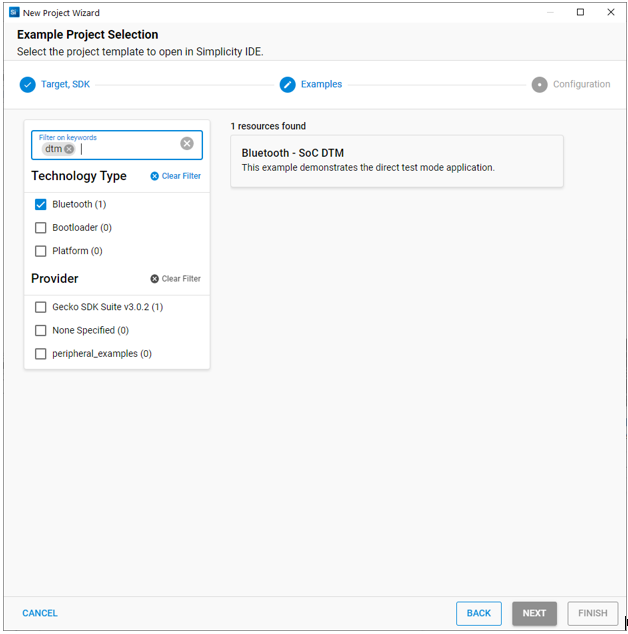Go BACK to previous step
628x634 pixels.
(479, 613)
